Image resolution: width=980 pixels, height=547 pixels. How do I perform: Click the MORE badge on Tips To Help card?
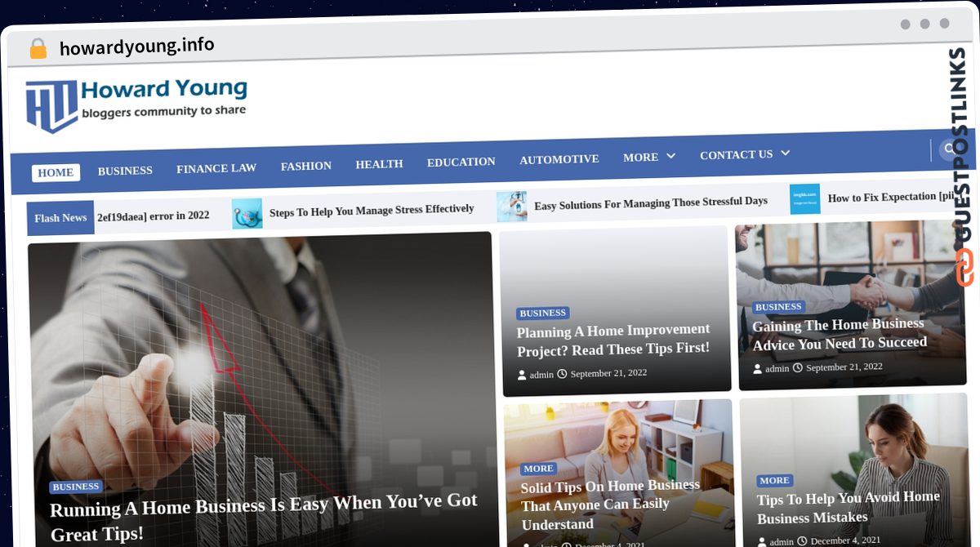774,481
